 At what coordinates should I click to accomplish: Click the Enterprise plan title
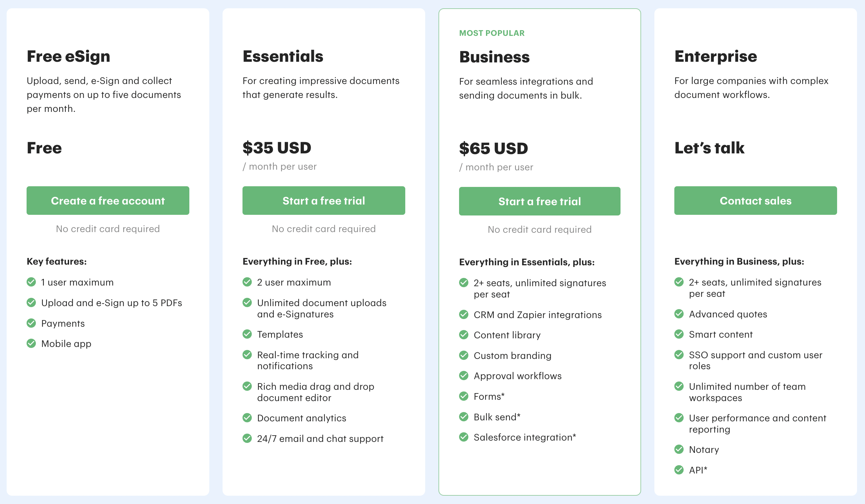coord(716,57)
